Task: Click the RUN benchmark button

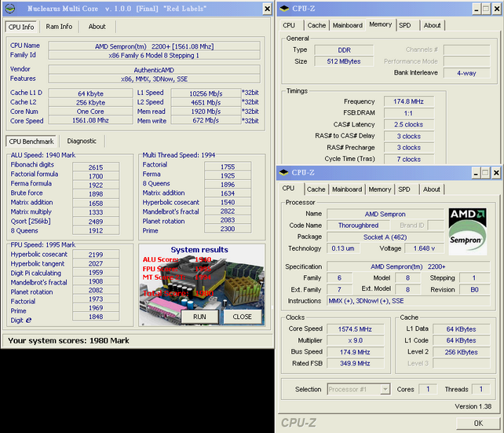Action: point(199,317)
